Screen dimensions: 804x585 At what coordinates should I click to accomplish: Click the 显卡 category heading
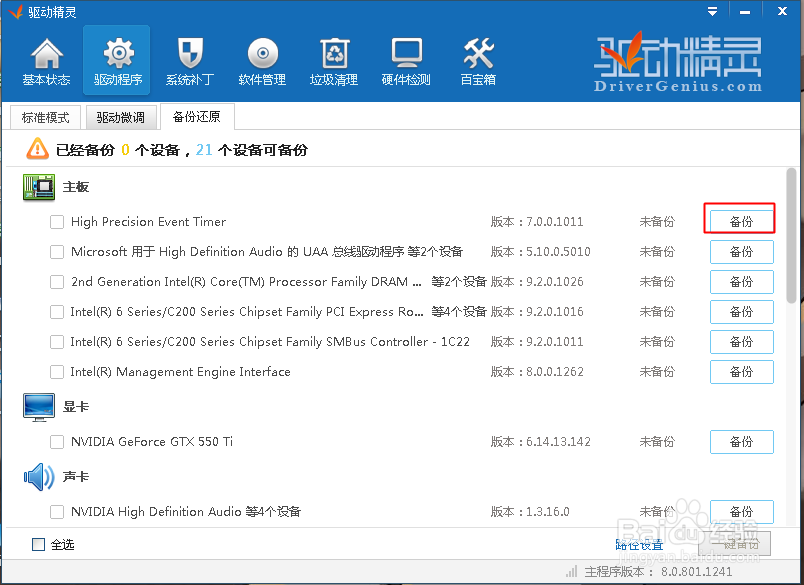[75, 407]
